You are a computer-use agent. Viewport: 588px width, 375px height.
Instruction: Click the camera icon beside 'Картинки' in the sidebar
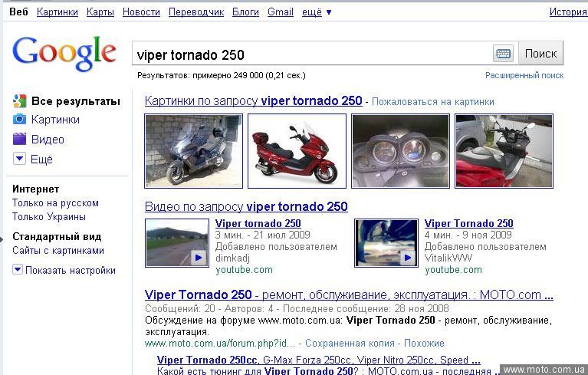[x=19, y=120]
